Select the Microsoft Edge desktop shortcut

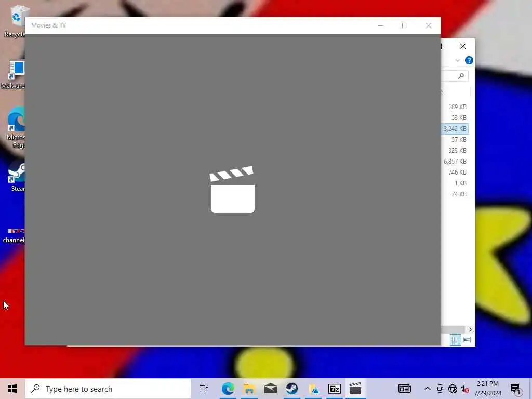click(15, 127)
